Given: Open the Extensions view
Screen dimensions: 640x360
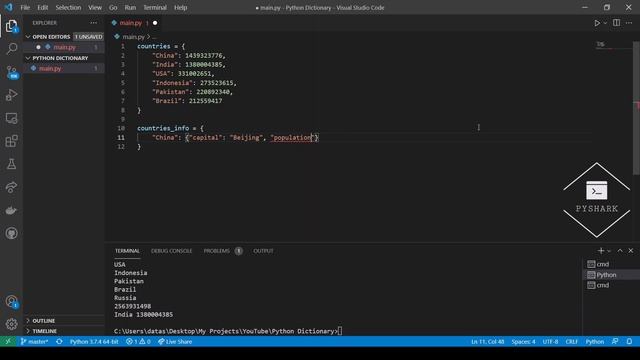Looking at the screenshot, I should 11,141.
